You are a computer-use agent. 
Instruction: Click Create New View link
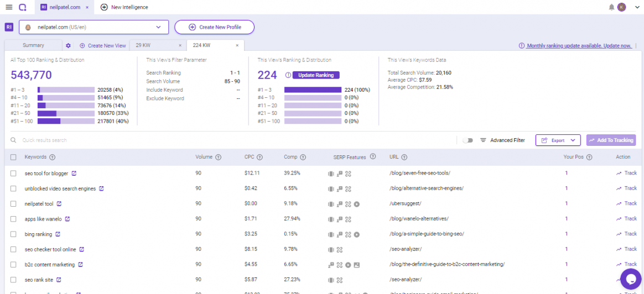[103, 45]
